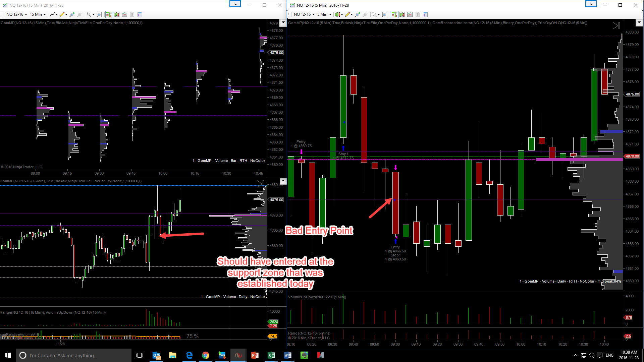
Task: Open Task View on the taskbar
Action: [x=140, y=355]
